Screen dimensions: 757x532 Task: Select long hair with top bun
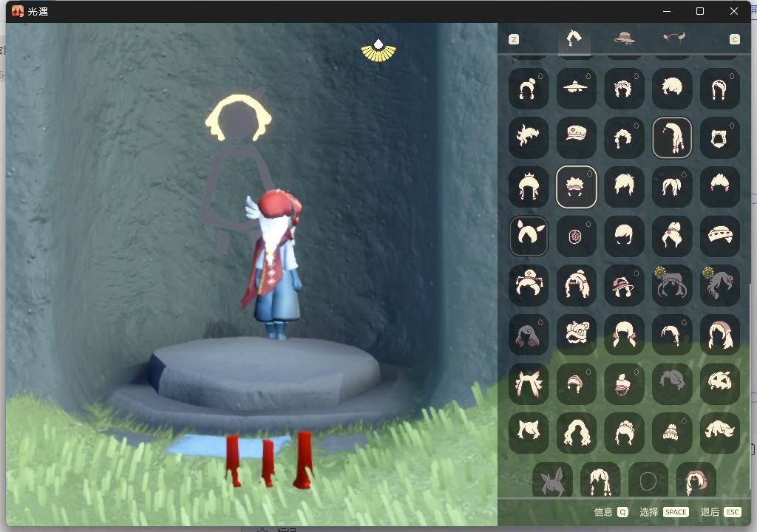(x=577, y=285)
